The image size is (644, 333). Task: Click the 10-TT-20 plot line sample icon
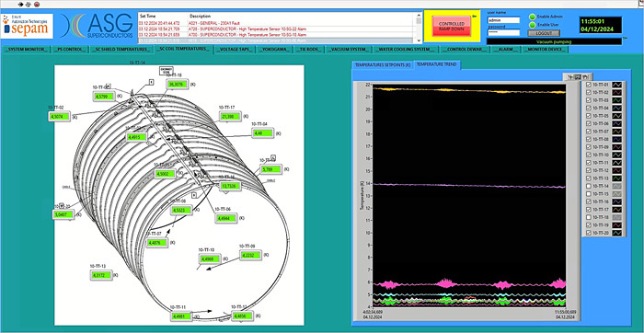[617, 233]
